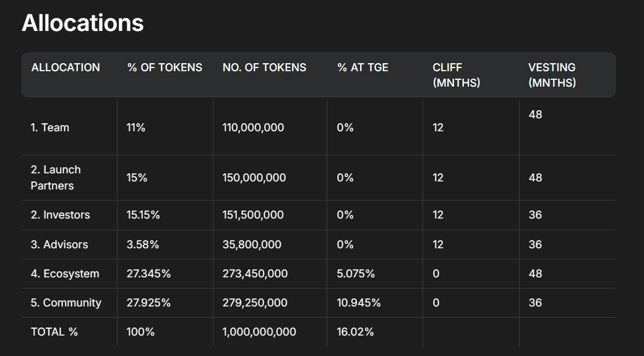644x356 pixels.
Task: Select the 1,000,000,000 total tokens cell
Action: pos(259,332)
